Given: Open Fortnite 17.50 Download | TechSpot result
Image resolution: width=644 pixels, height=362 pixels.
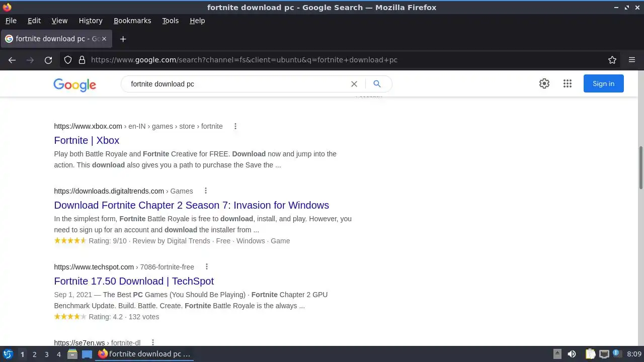Looking at the screenshot, I should coord(134,281).
